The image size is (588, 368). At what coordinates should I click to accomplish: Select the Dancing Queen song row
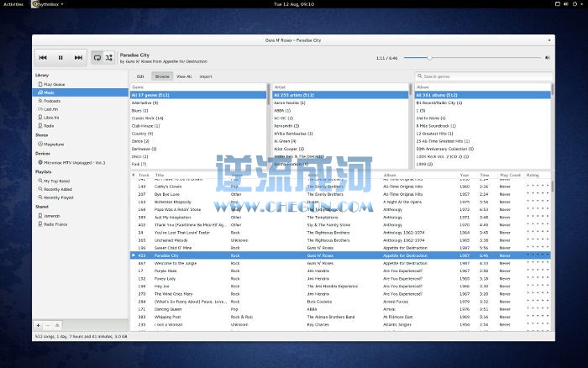tap(340, 309)
